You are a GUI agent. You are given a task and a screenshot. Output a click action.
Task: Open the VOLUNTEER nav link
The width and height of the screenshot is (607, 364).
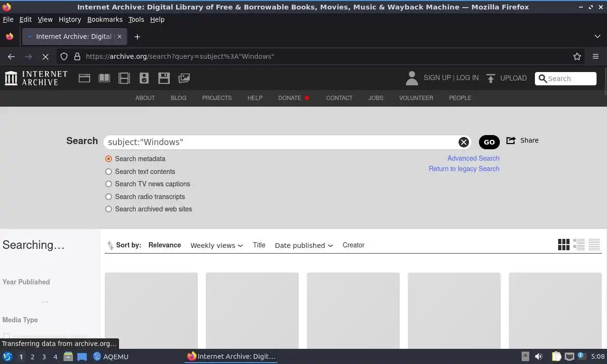tap(416, 98)
